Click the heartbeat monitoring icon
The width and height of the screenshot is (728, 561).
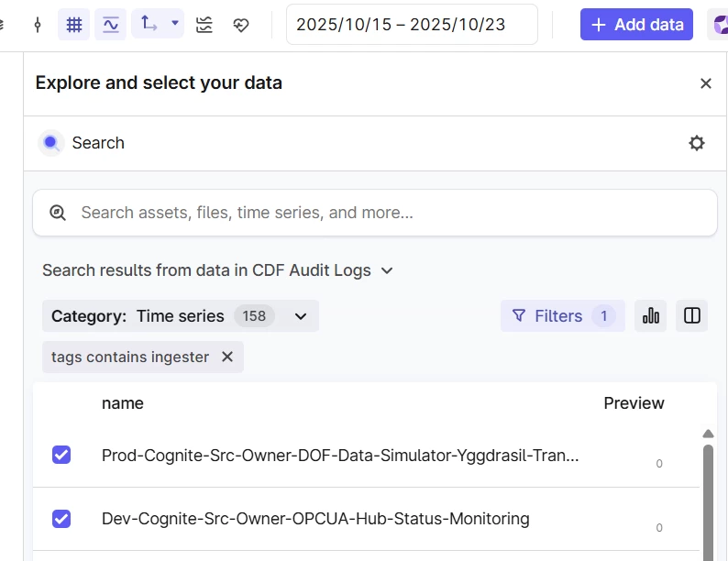click(241, 25)
